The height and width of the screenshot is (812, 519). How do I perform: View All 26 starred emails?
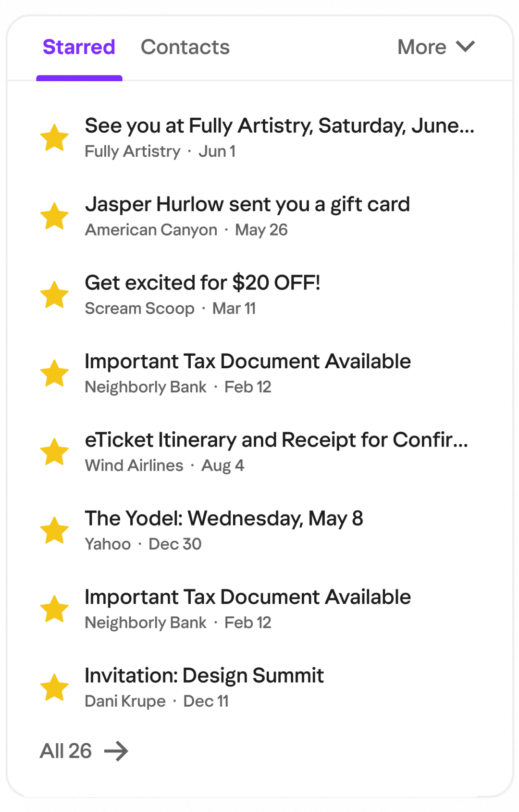point(66,751)
